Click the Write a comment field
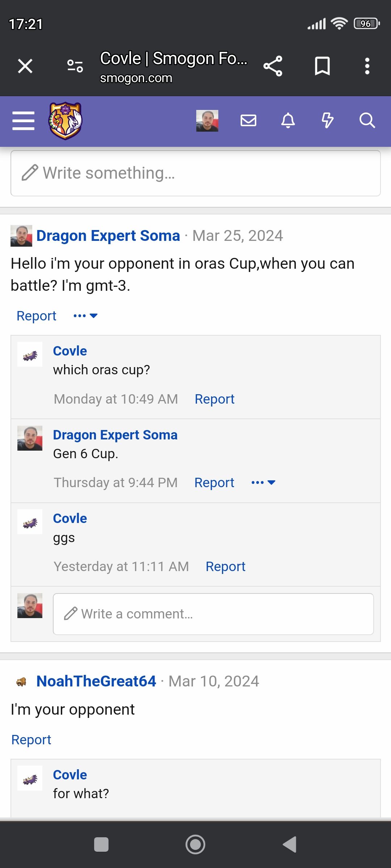Viewport: 391px width, 868px height. click(x=214, y=613)
